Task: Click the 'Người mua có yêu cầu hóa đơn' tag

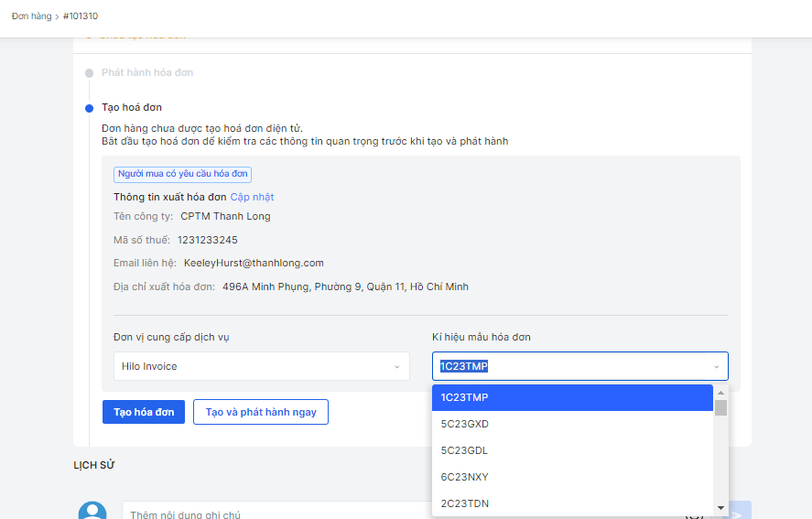Action: point(182,174)
